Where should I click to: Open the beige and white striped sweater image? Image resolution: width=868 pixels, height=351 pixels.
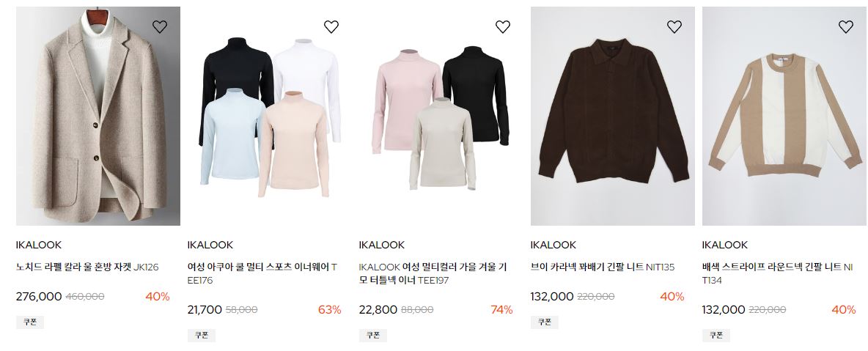point(784,117)
